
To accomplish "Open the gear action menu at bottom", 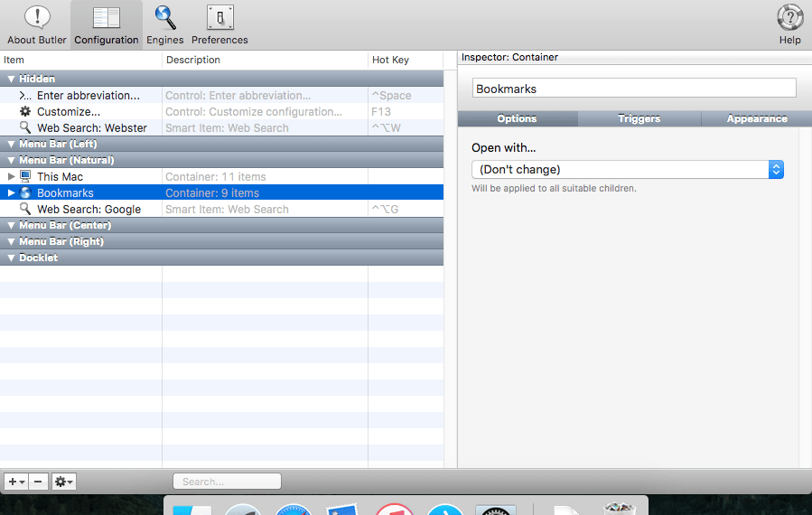I will pos(64,482).
